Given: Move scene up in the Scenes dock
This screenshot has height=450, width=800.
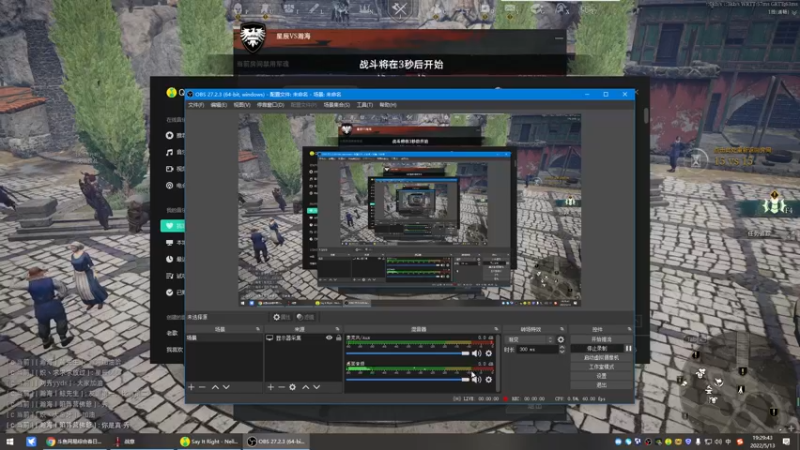Looking at the screenshot, I should tap(215, 387).
